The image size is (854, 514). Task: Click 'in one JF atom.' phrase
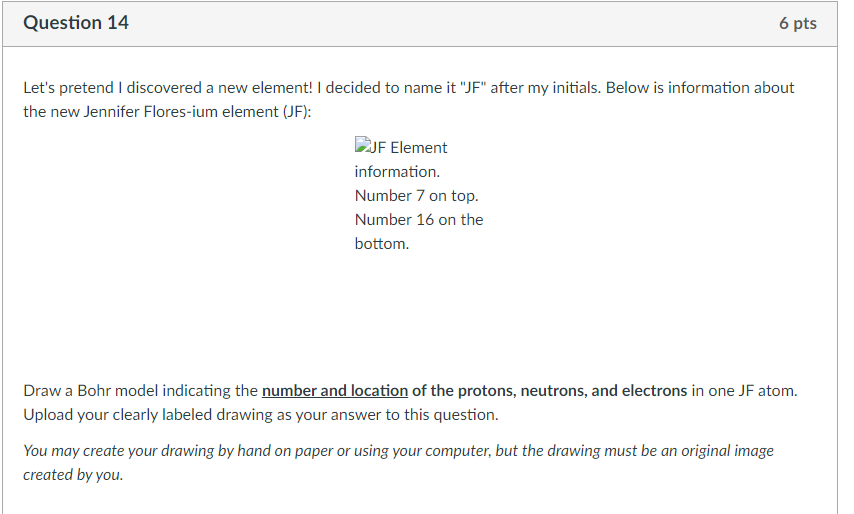click(745, 391)
